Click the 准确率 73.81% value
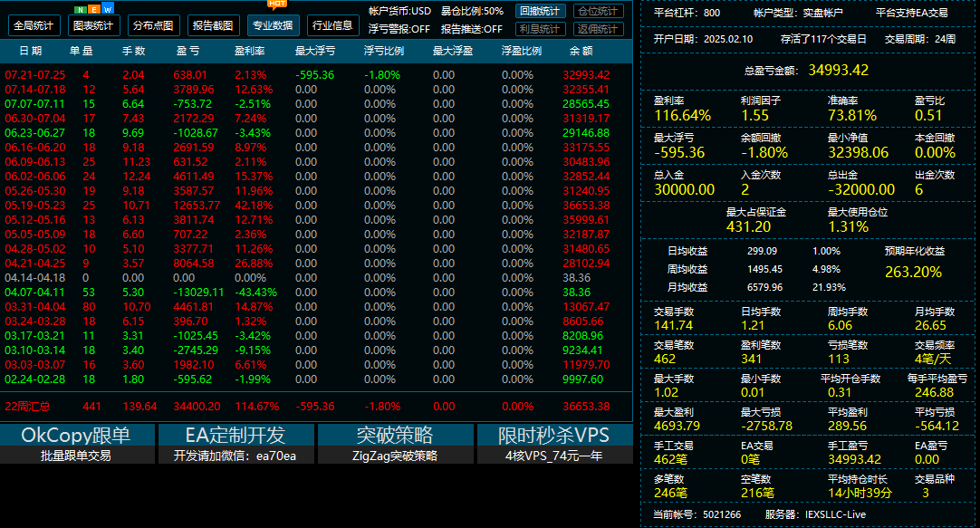980x528 pixels. 852,116
